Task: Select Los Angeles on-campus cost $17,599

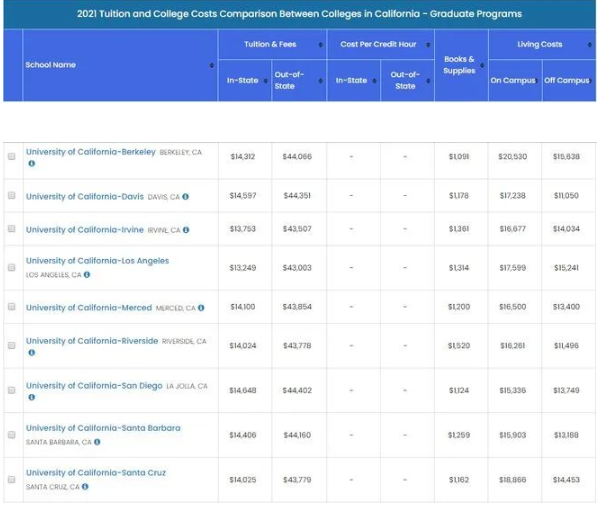Action: click(x=512, y=268)
